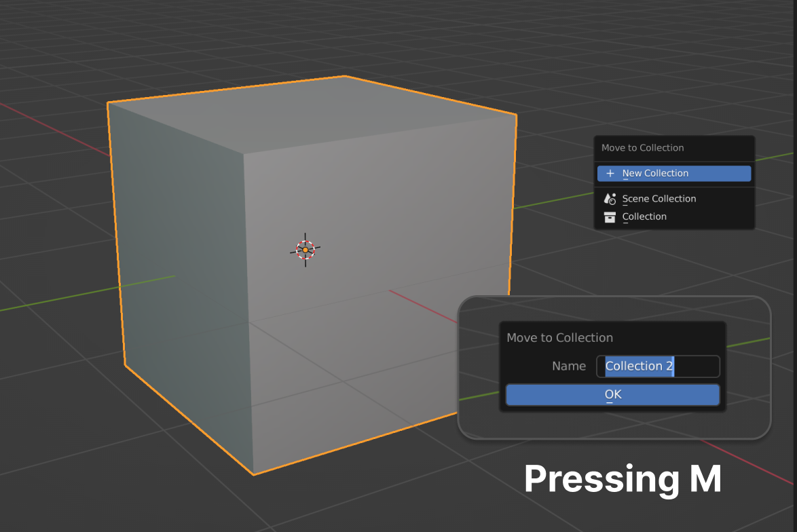The height and width of the screenshot is (532, 797).
Task: Click the Move to Collection title above New Collection
Action: click(x=642, y=148)
